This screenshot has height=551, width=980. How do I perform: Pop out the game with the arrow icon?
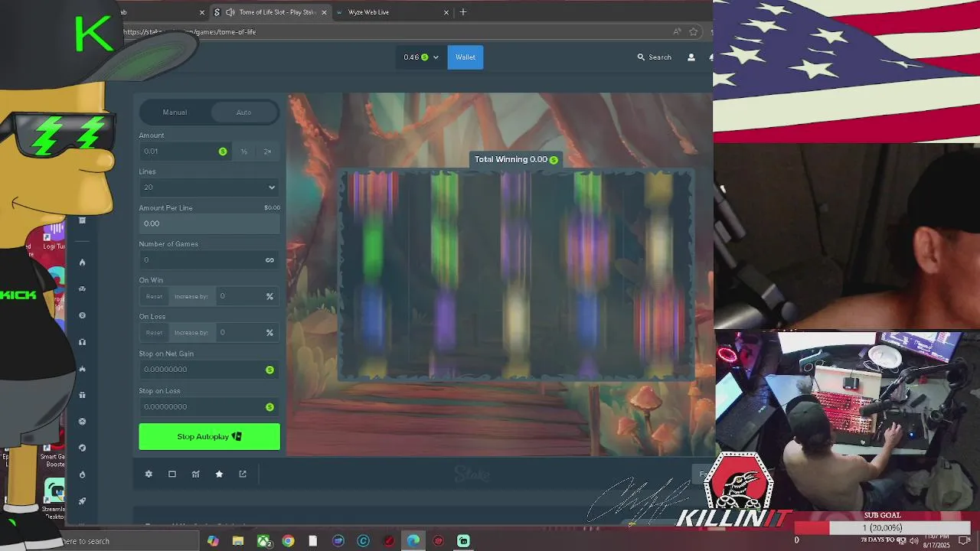(x=243, y=474)
